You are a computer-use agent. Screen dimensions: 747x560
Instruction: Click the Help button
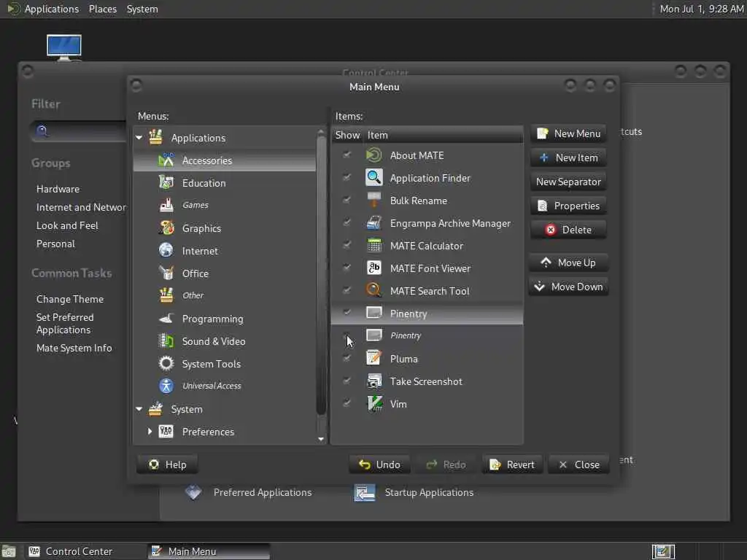167,464
